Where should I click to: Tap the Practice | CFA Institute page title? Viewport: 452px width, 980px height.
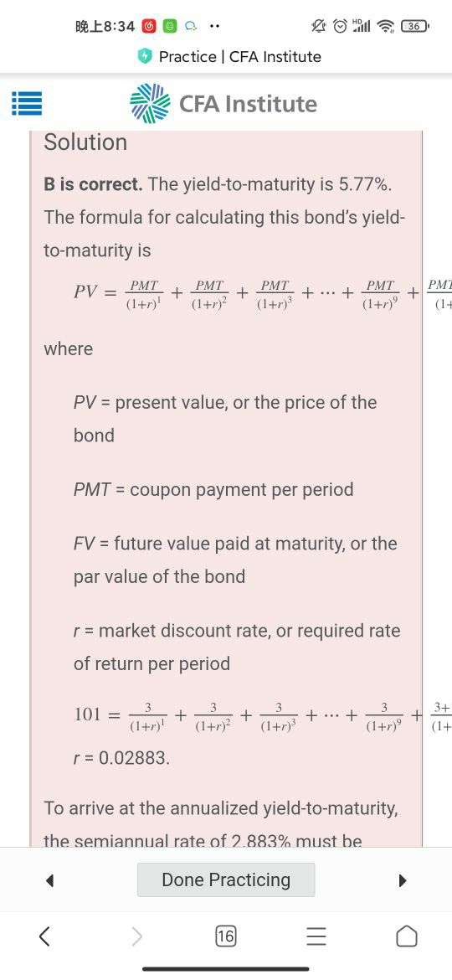tap(240, 57)
